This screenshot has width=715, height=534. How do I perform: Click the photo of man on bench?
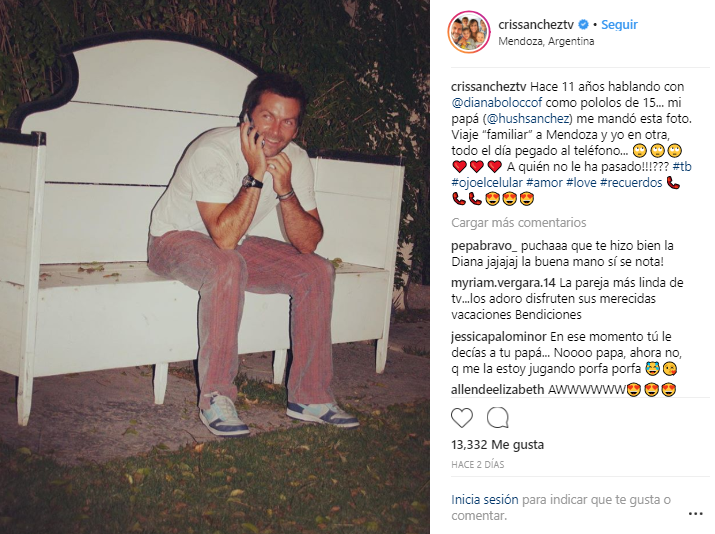215,267
